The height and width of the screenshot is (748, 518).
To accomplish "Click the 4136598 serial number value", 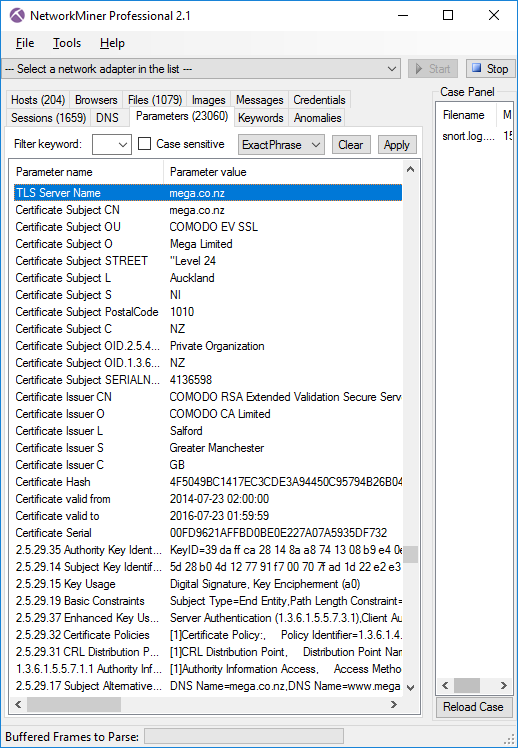I will [191, 380].
